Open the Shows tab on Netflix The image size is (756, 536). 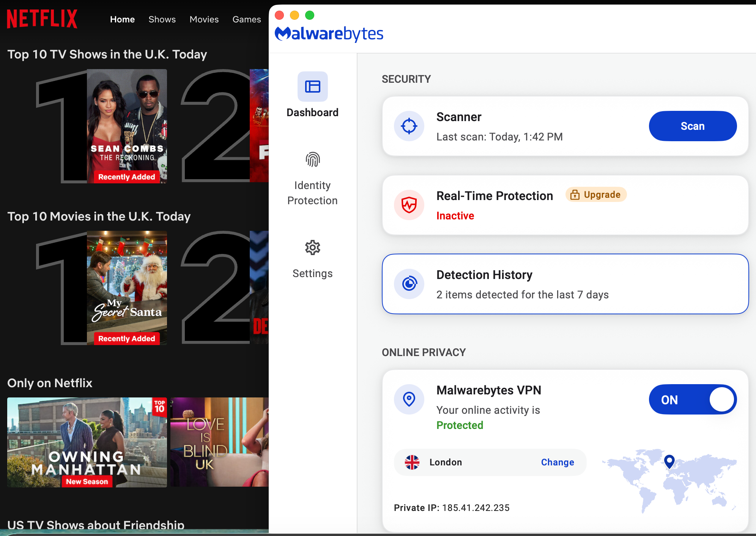pos(162,19)
